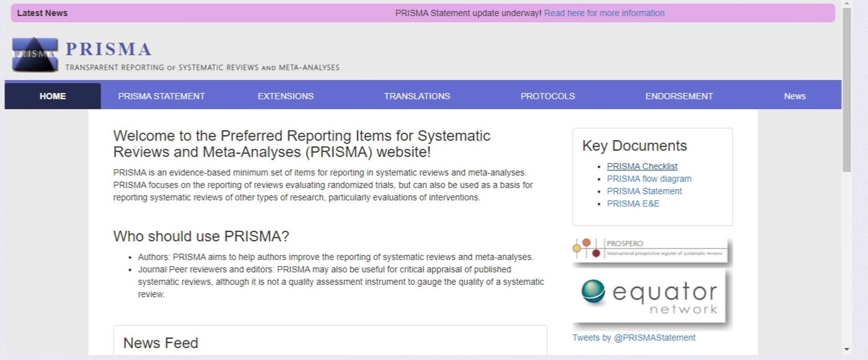Click the vertical scrollbar thumb
Image resolution: width=868 pixels, height=360 pixels.
point(847,89)
